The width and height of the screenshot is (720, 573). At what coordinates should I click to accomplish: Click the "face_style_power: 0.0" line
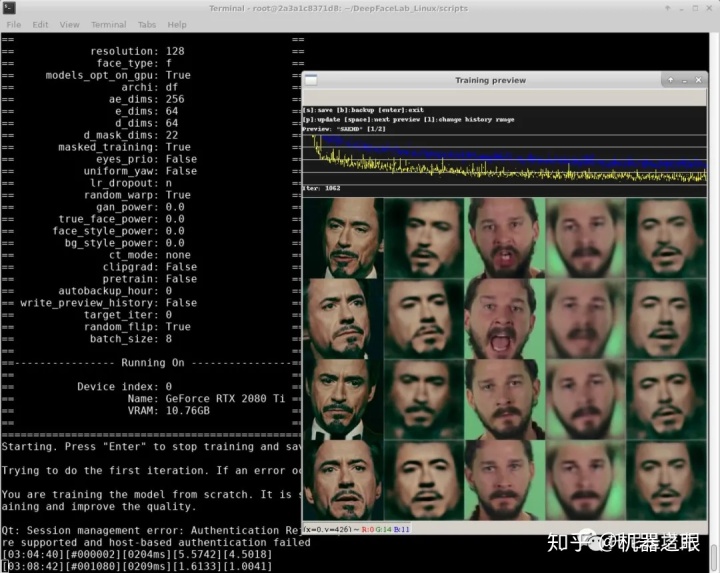pyautogui.click(x=118, y=230)
